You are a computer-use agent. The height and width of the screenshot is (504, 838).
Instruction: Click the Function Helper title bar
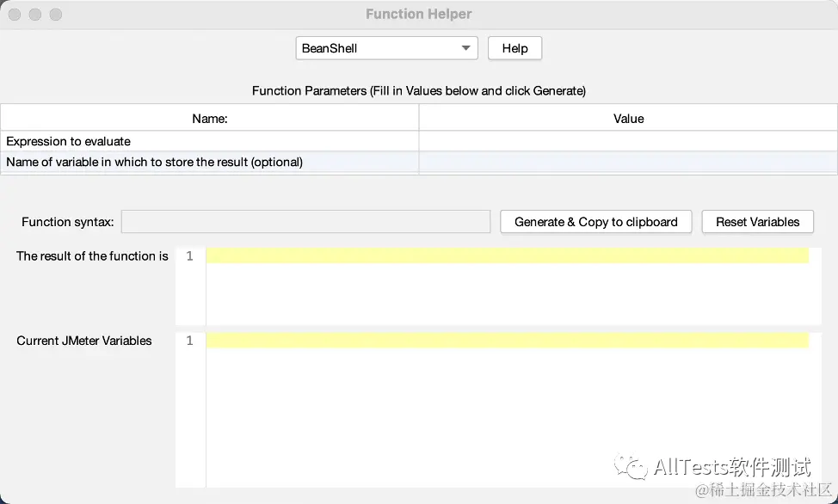[419, 14]
